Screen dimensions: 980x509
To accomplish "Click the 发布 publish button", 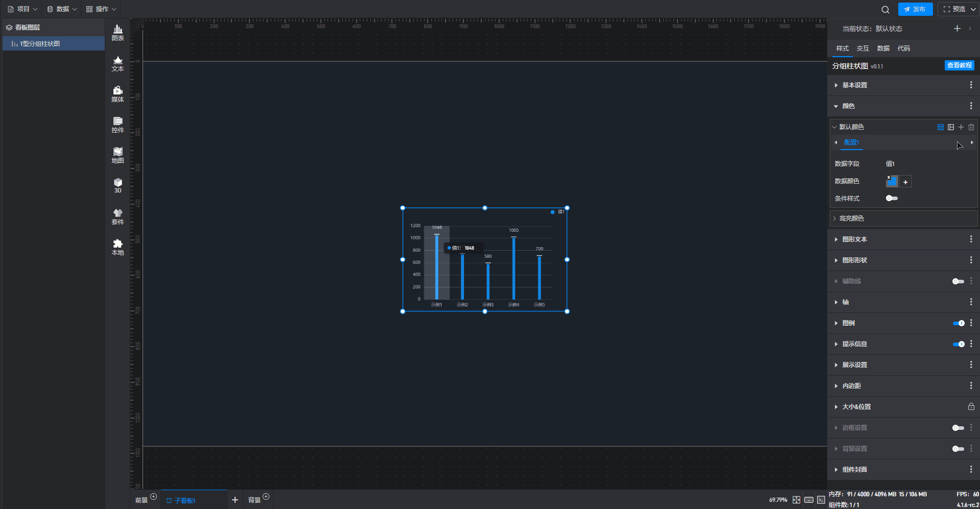I will 915,9.
